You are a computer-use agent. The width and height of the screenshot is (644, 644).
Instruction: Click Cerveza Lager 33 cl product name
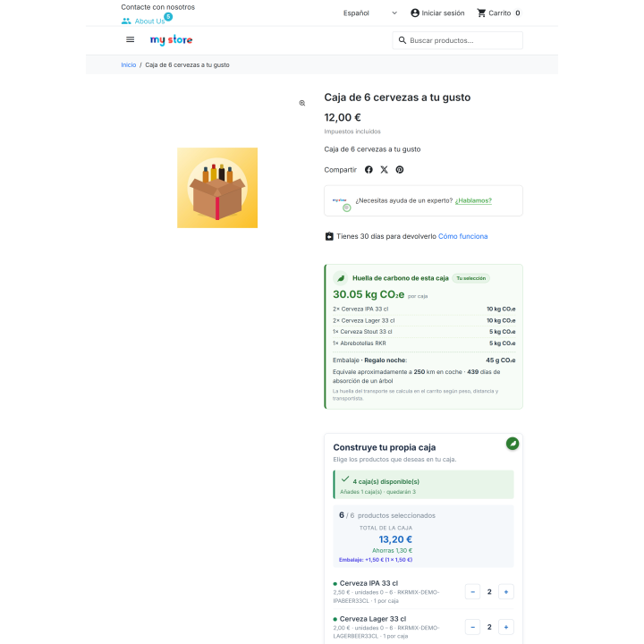pos(373,619)
